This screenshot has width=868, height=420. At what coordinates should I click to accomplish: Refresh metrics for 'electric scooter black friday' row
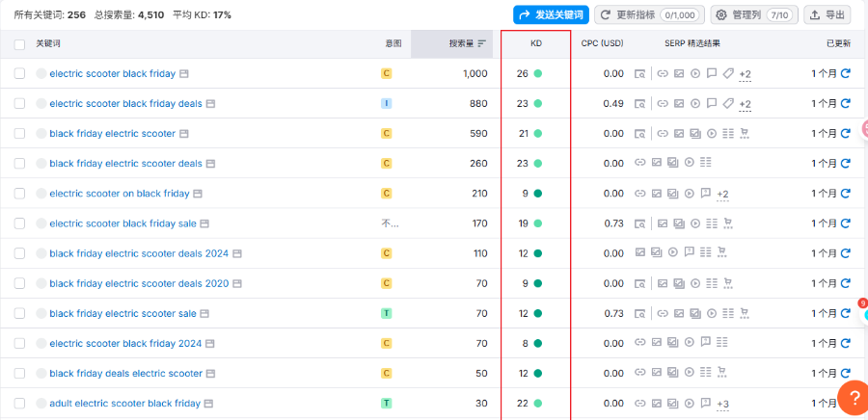tap(845, 73)
